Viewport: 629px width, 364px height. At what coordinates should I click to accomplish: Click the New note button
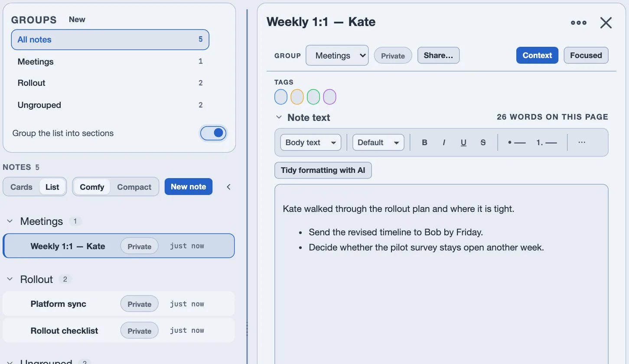[189, 187]
